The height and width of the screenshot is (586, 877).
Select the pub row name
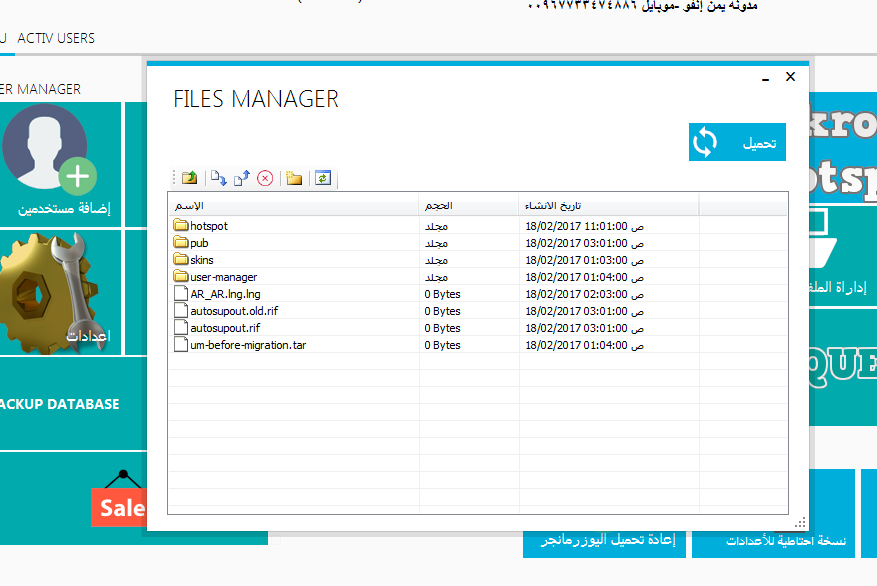point(199,243)
